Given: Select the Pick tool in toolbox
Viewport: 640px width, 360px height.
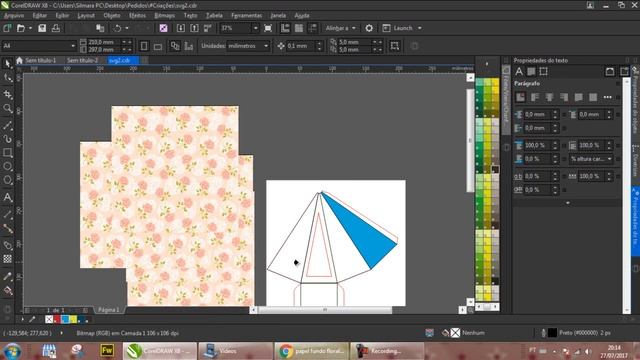Looking at the screenshot, I should (7, 64).
